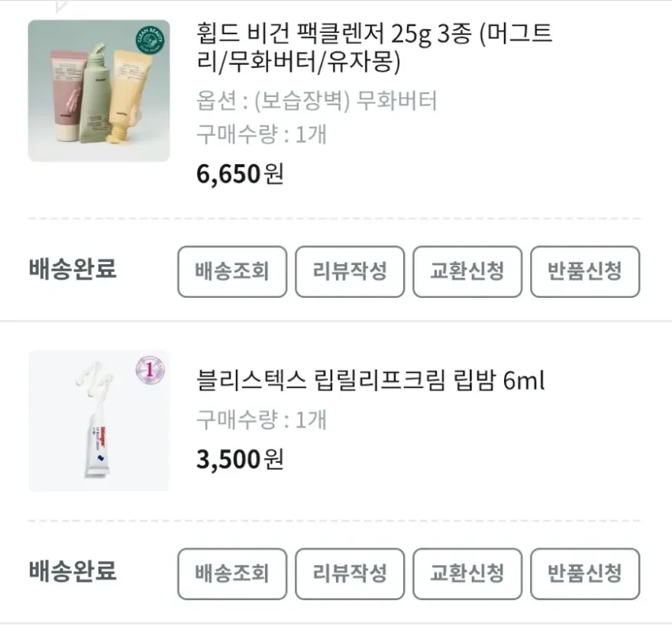The width and height of the screenshot is (672, 630).
Task: Request return (반품신청) for the pack cleanser
Action: pyautogui.click(x=585, y=272)
